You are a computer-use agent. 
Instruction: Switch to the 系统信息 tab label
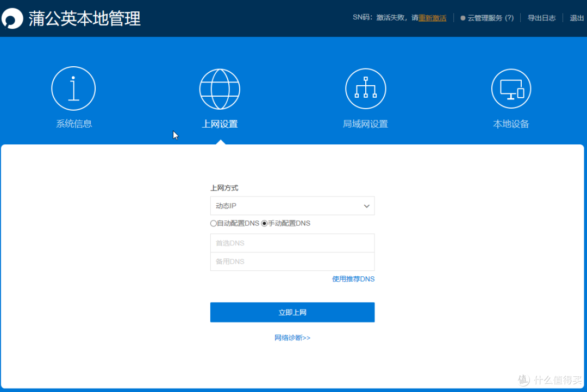[x=74, y=124]
